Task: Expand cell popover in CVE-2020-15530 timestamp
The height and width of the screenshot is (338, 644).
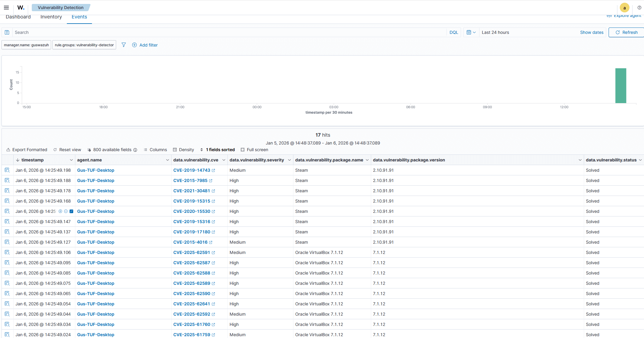Action: click(71, 211)
